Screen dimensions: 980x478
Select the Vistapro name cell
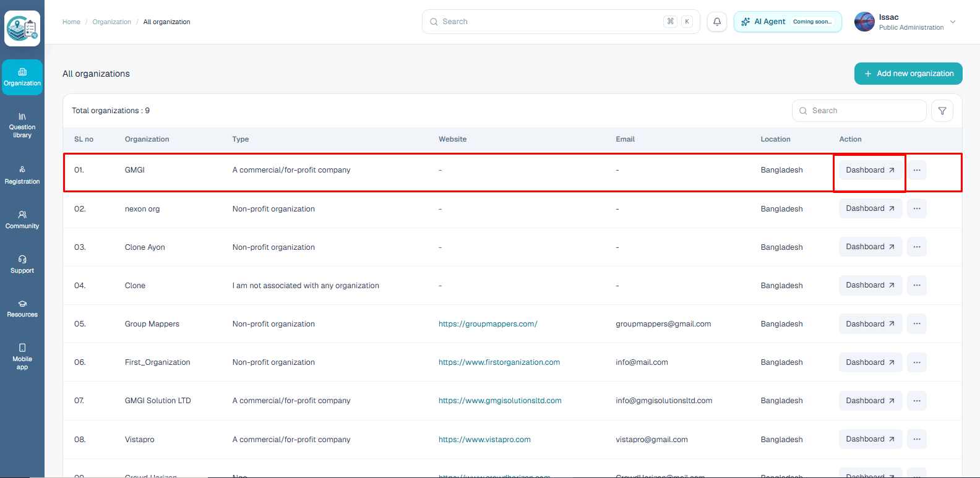140,440
